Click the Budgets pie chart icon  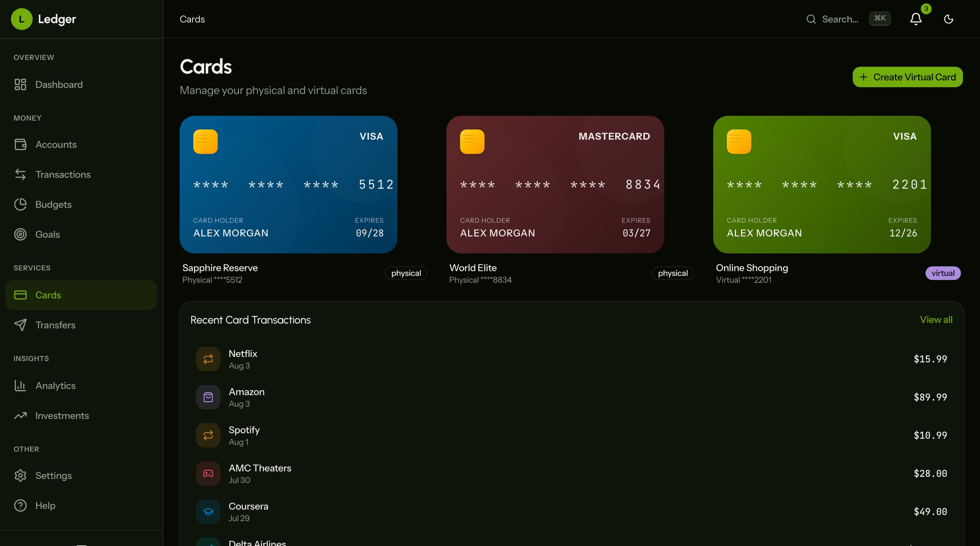pyautogui.click(x=20, y=205)
